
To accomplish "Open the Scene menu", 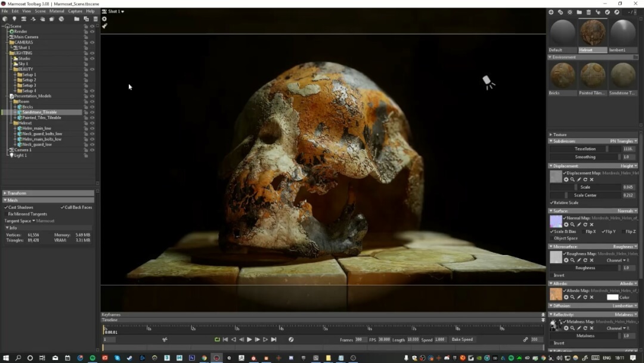I will click(40, 11).
